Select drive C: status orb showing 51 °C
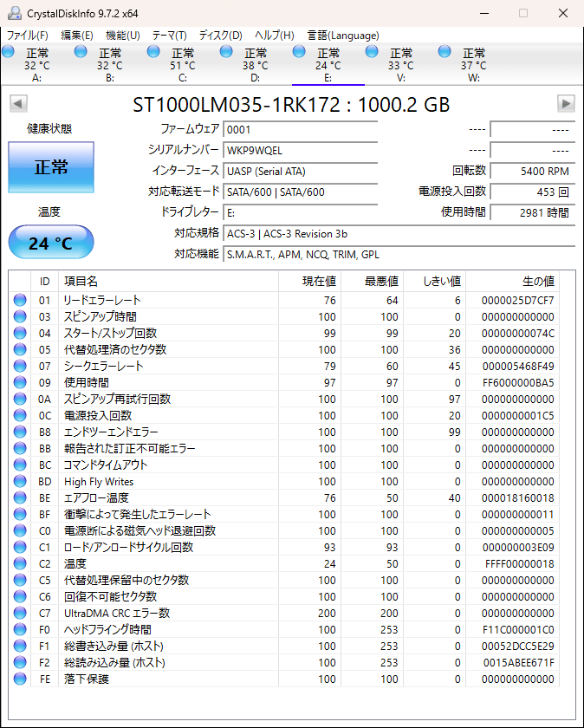Screen dimensions: 584x728 click(x=154, y=53)
